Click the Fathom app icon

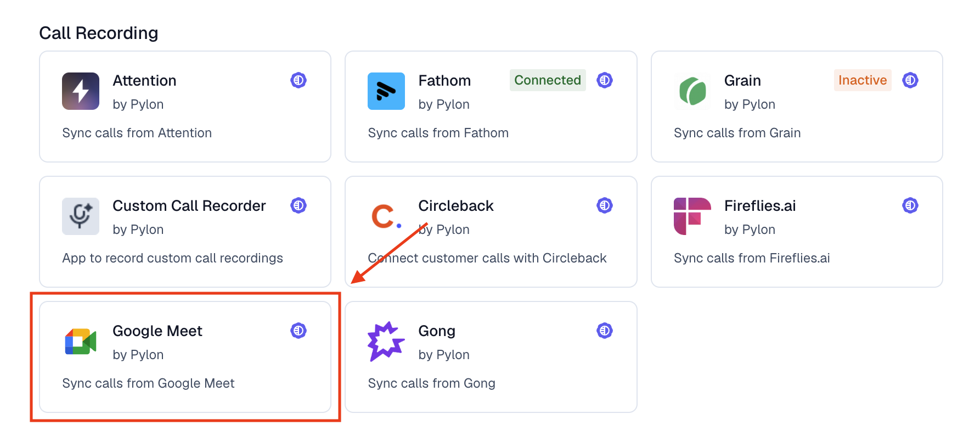tap(386, 91)
